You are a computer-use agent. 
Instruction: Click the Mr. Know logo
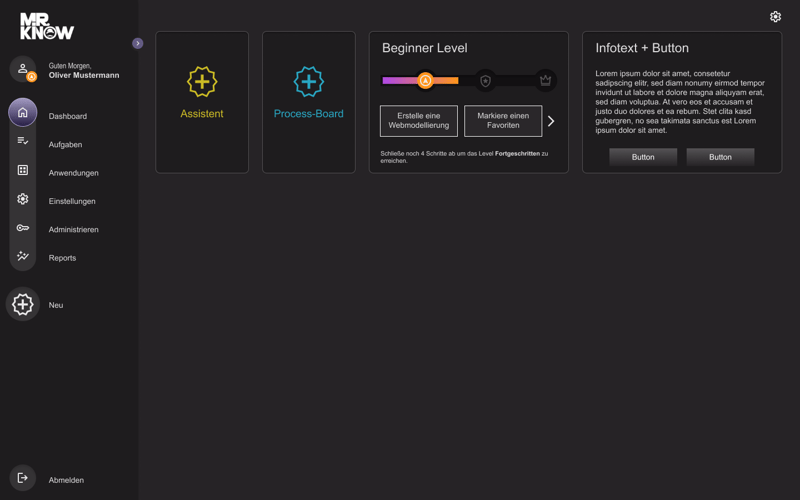click(47, 26)
